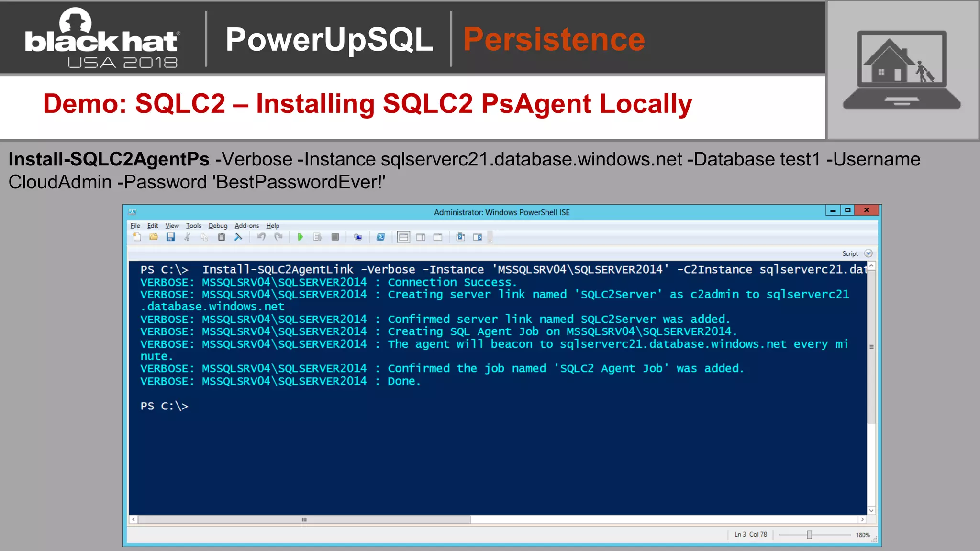
Task: Open the Edit menu
Action: coord(153,226)
